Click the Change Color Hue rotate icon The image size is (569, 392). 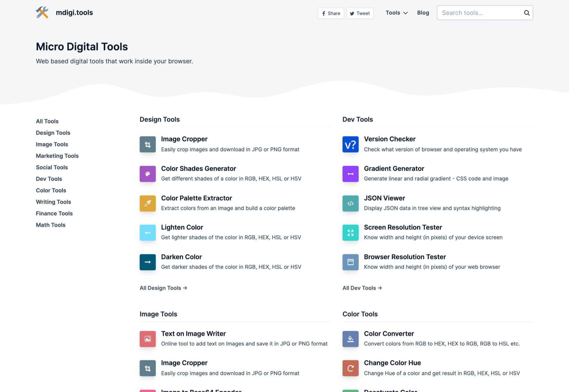[x=350, y=368]
